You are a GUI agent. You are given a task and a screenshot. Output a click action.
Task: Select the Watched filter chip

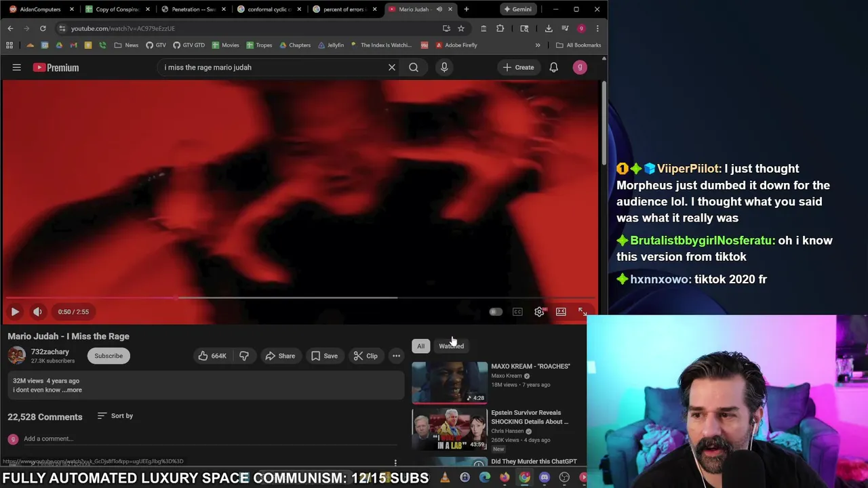click(451, 346)
